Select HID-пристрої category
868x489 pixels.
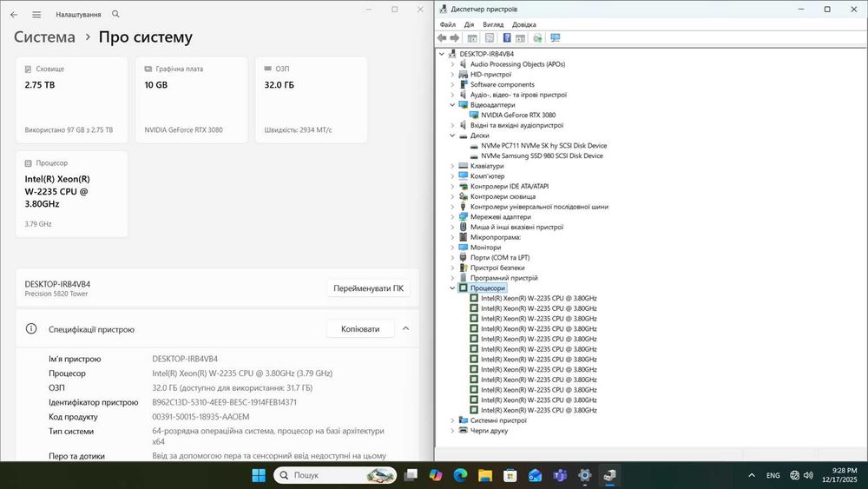[490, 74]
